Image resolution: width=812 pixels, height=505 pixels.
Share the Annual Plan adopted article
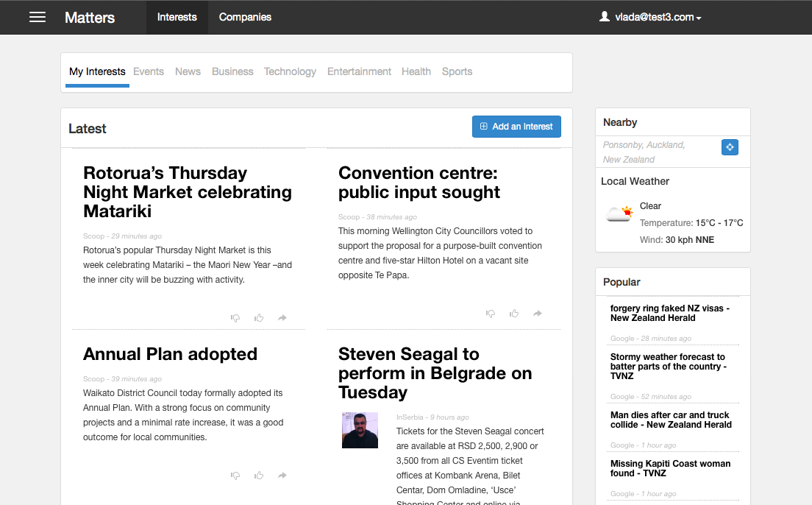click(282, 476)
